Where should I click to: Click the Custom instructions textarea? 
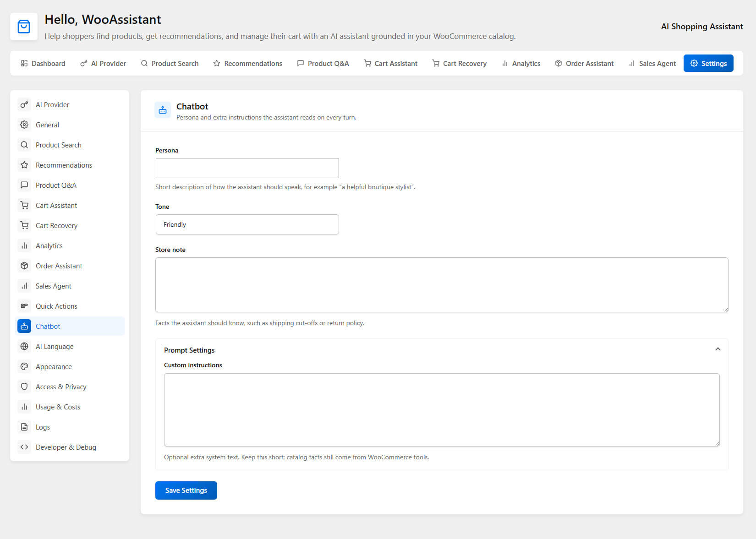click(x=442, y=410)
